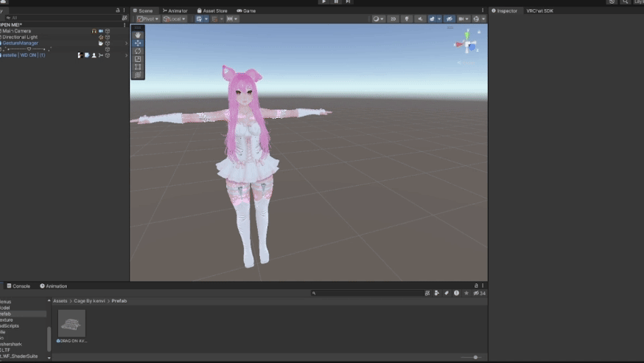Viewport: 644px width, 363px height.
Task: Click the script icon on estelle row
Action: 87,55
